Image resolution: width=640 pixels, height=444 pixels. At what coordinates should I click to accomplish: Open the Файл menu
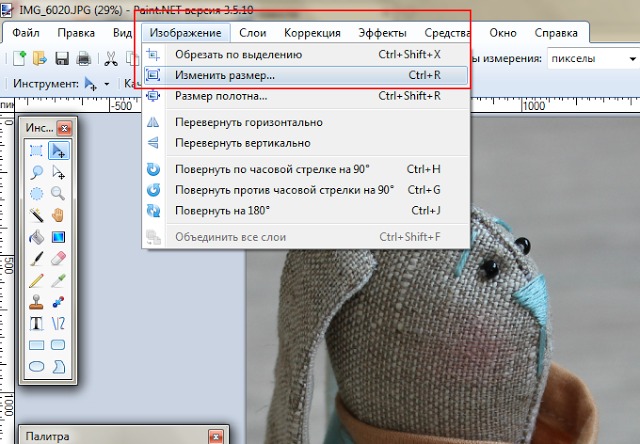click(x=26, y=33)
